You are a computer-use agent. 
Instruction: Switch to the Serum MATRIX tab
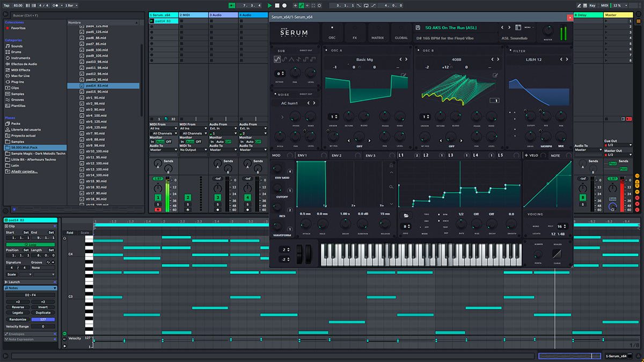point(378,32)
